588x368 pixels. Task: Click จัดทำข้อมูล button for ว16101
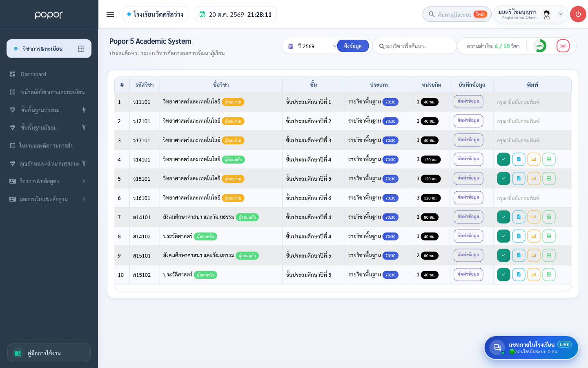(468, 197)
